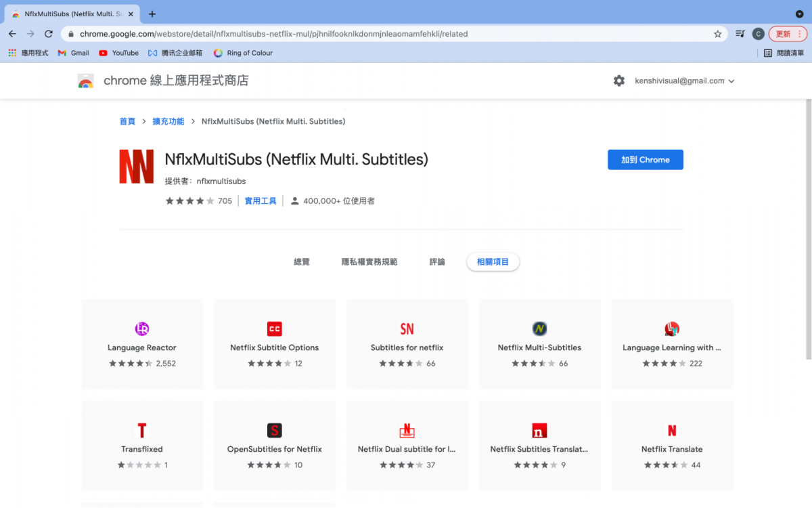Click the 提供者：nflxmultisubs text
Screen dimensions: 812x508
(205, 182)
